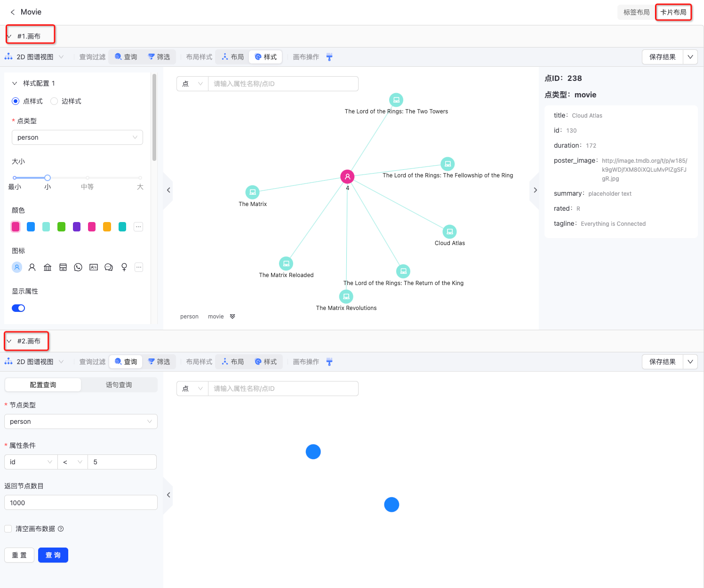Click The Two Towers movie node
The height and width of the screenshot is (588, 704).
tap(396, 100)
